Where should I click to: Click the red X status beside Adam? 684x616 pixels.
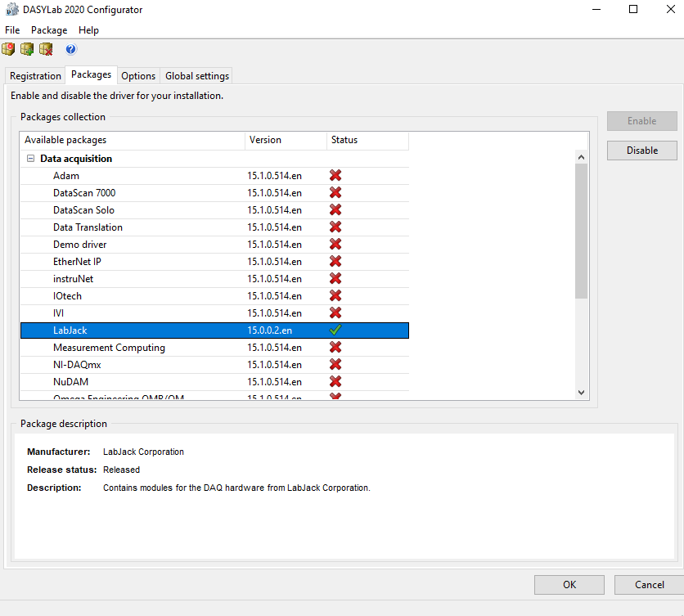point(335,175)
